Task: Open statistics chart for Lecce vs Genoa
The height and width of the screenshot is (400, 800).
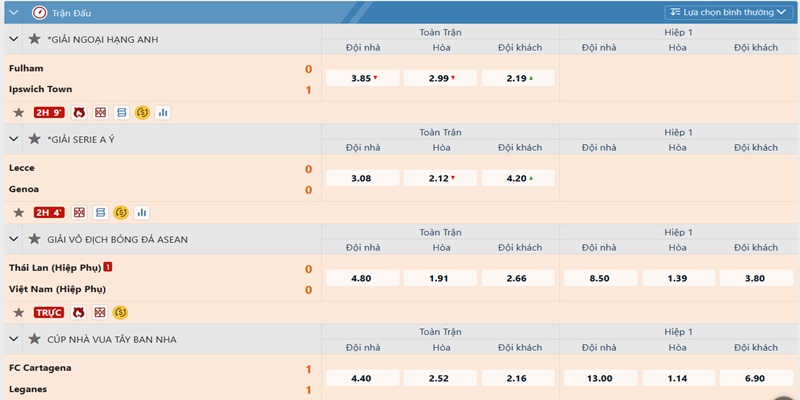Action: coord(142,212)
